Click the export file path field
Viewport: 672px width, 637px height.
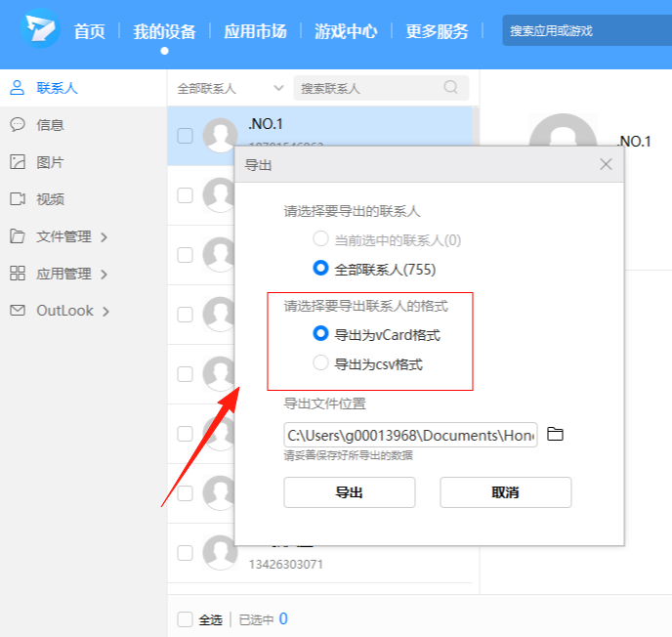pyautogui.click(x=410, y=435)
